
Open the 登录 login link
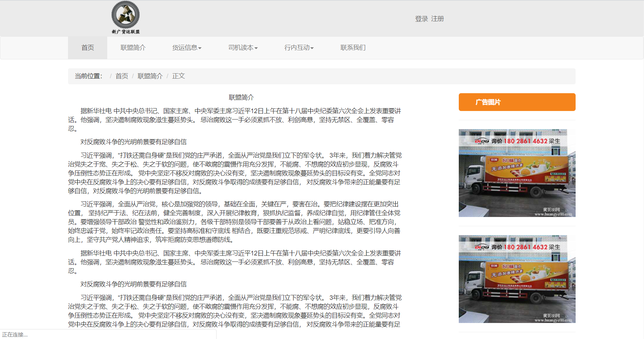[x=421, y=19]
